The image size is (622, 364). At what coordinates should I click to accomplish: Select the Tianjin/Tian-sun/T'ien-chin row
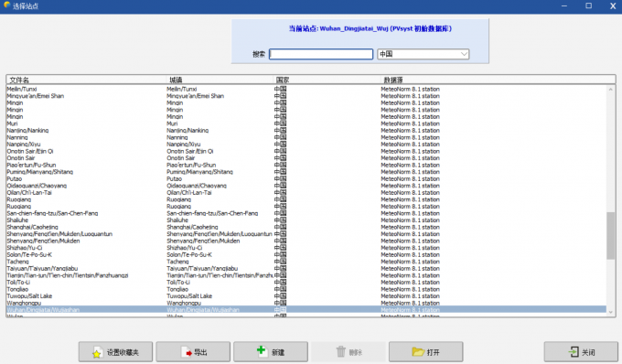tap(306, 275)
